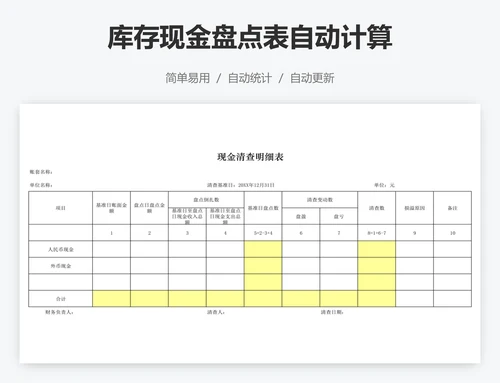
Task: Select the 盘点倒轧数 merged header cell
Action: (206, 200)
